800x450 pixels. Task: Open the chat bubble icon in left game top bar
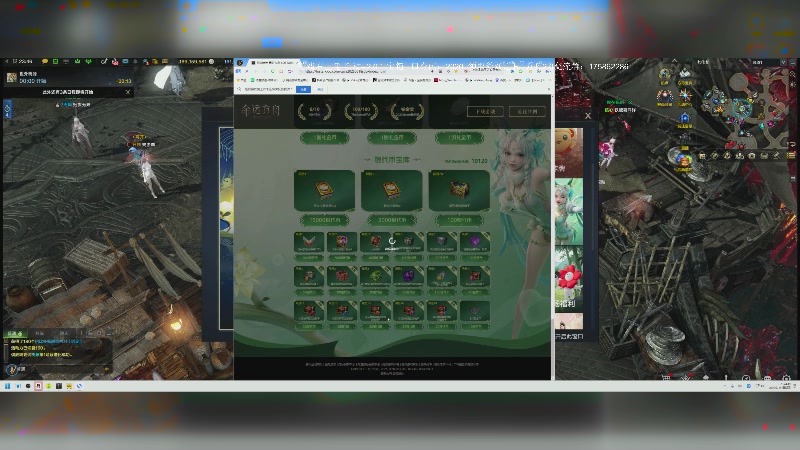44,61
